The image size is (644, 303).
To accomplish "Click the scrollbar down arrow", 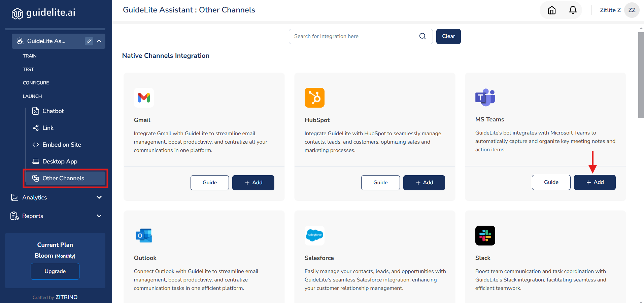I will tap(641, 301).
